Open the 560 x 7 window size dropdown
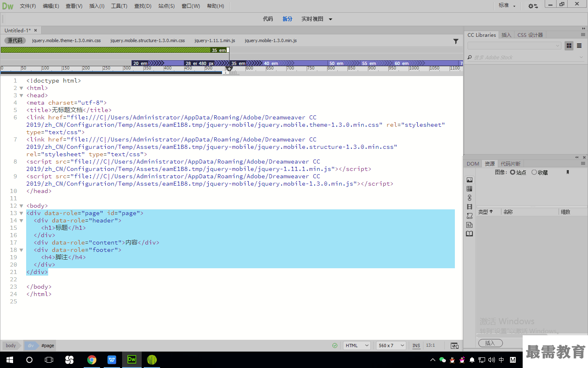Screen dimensions: 588x368 [x=391, y=346]
